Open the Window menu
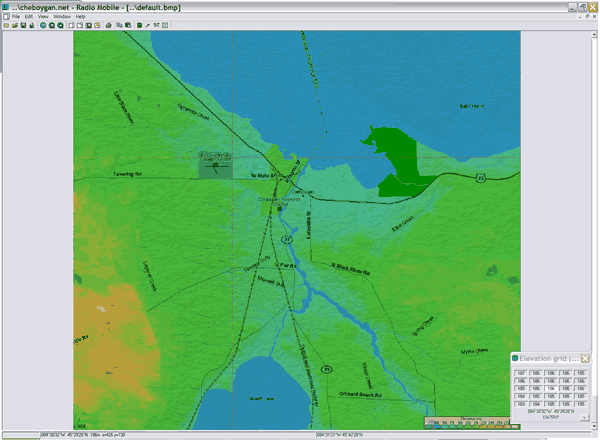This screenshot has width=600, height=440. click(61, 17)
